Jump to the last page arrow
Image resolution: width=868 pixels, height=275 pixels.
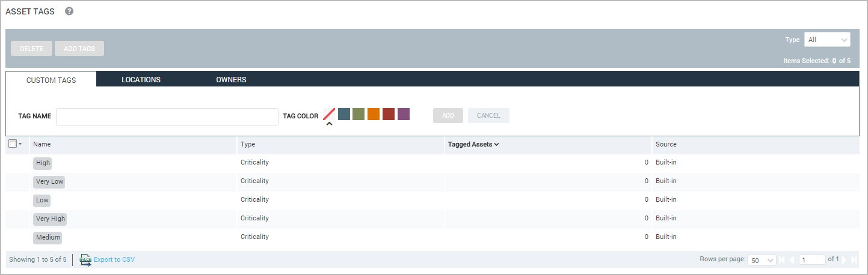(x=853, y=260)
